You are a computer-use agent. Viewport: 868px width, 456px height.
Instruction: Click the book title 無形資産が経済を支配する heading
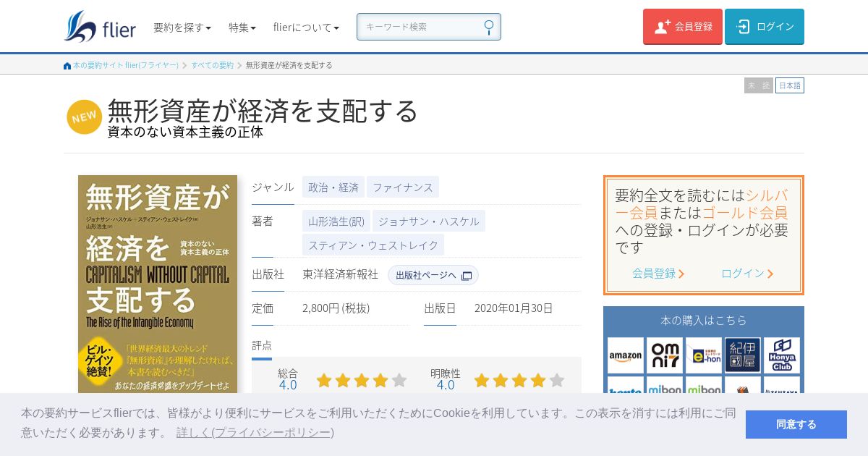pyautogui.click(x=263, y=110)
